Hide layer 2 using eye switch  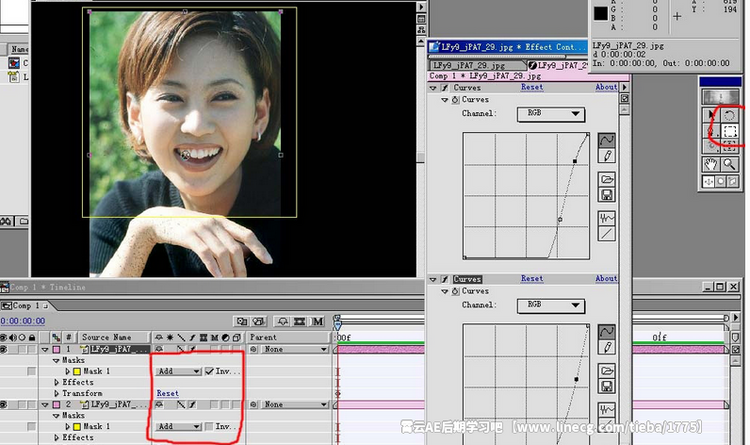[x=4, y=404]
